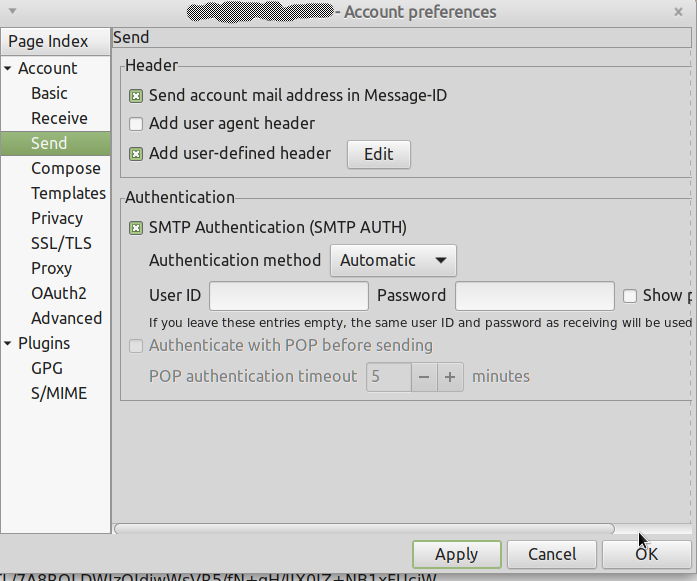697x581 pixels.
Task: Disable SMTP Authentication (SMTP AUTH) checkbox
Action: [136, 228]
